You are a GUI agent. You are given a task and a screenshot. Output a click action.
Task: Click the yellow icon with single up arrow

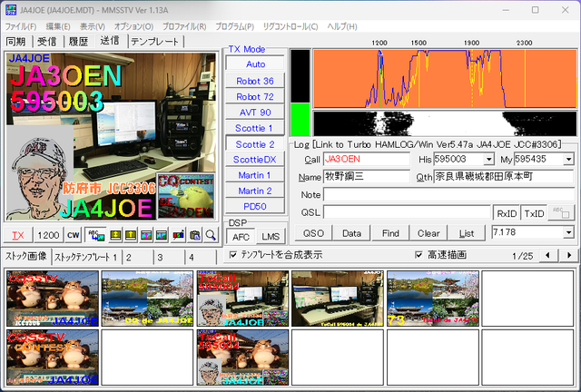(131, 235)
